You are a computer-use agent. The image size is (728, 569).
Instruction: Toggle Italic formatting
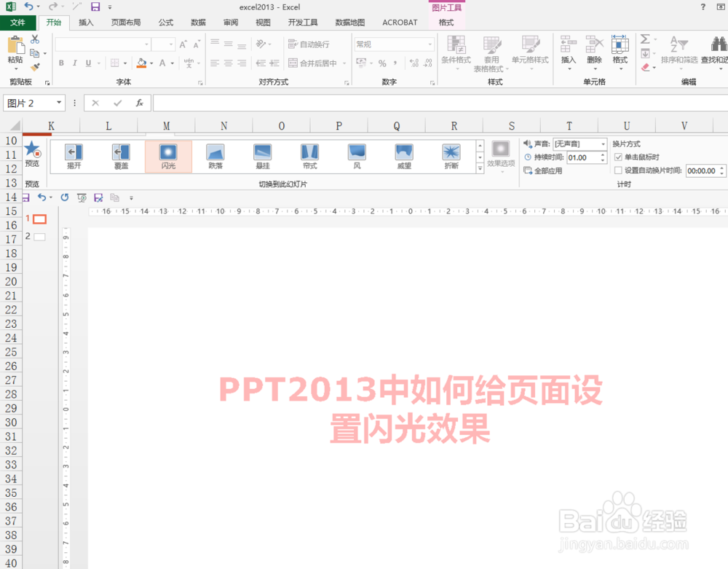coord(75,63)
